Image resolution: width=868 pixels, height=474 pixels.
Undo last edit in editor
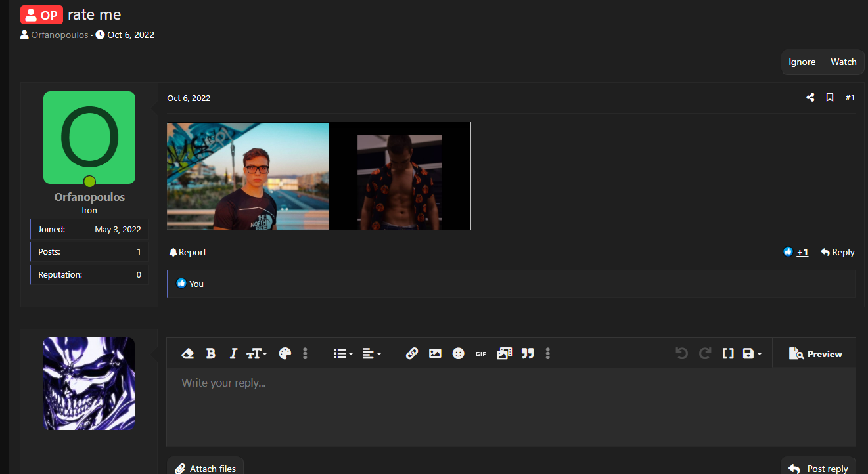click(x=681, y=354)
